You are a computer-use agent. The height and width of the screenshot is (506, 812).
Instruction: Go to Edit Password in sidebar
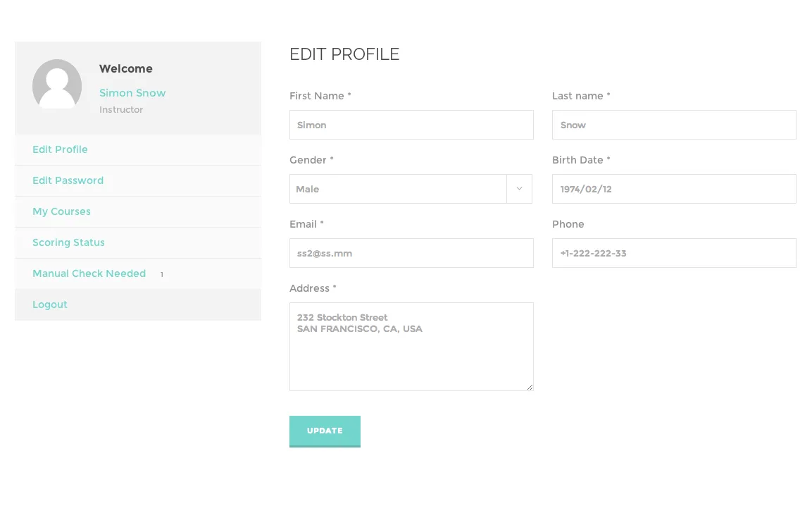coord(68,180)
